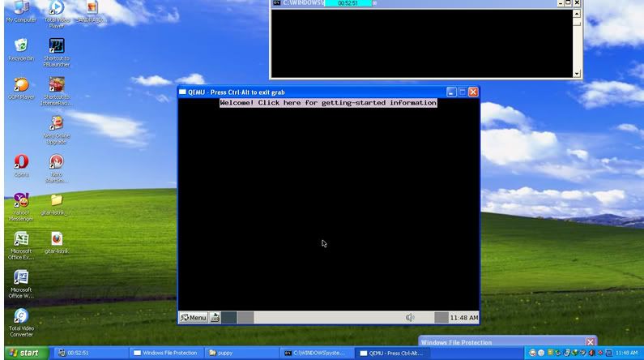
Task: Click yellow system tray icon
Action: pos(550,353)
